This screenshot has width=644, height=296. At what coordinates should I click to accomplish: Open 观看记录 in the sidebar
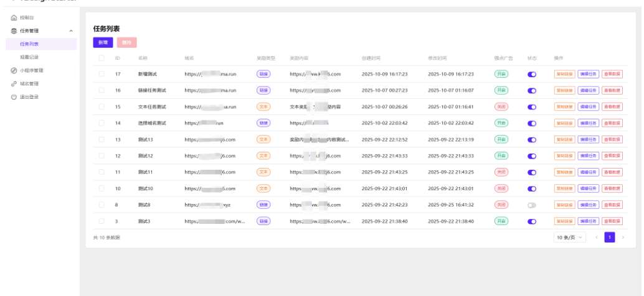(29, 57)
